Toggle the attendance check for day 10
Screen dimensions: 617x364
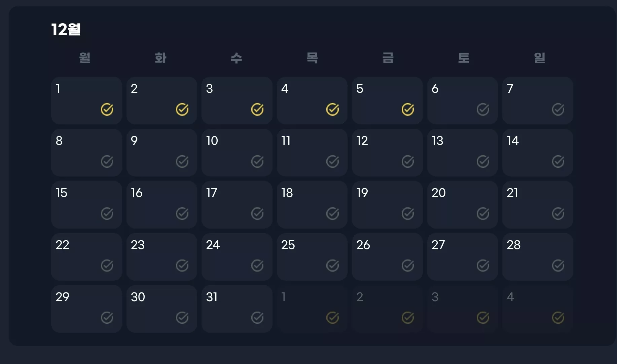point(257,161)
